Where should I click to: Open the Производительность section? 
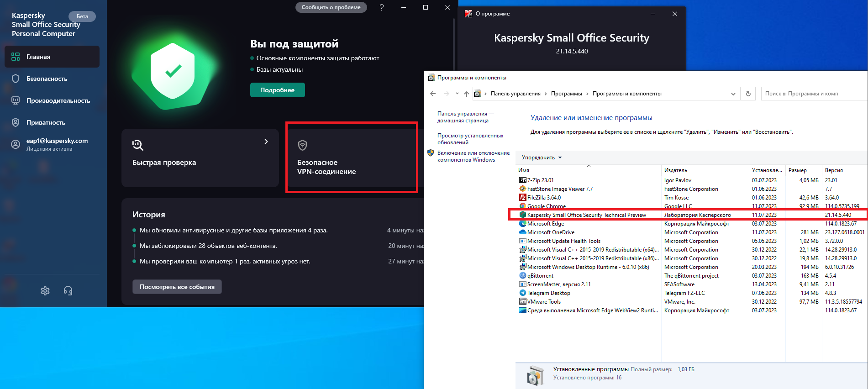(x=52, y=100)
